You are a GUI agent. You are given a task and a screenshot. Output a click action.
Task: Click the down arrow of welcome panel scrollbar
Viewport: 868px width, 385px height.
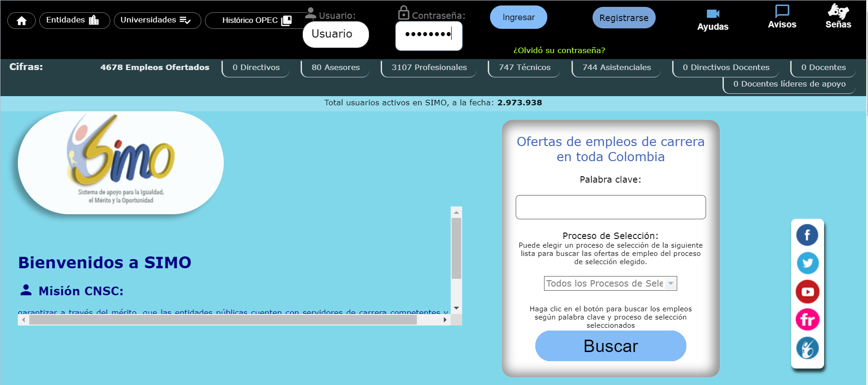pos(456,308)
